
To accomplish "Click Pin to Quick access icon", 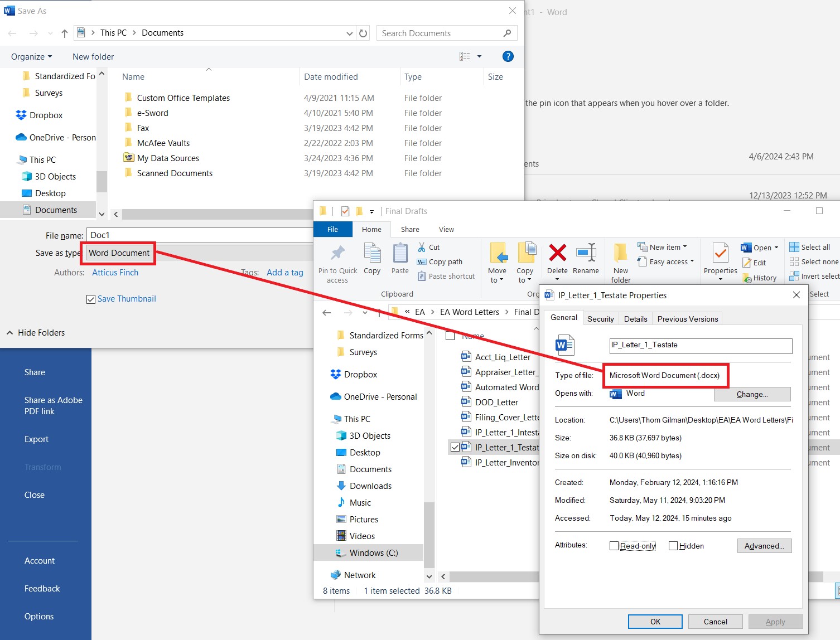I will point(338,253).
